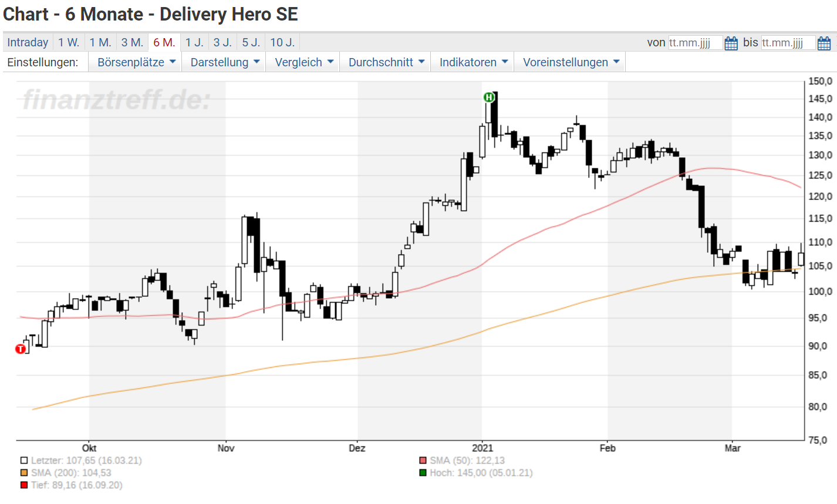
Task: Click the 'Feb' month axis label
Action: click(x=607, y=448)
